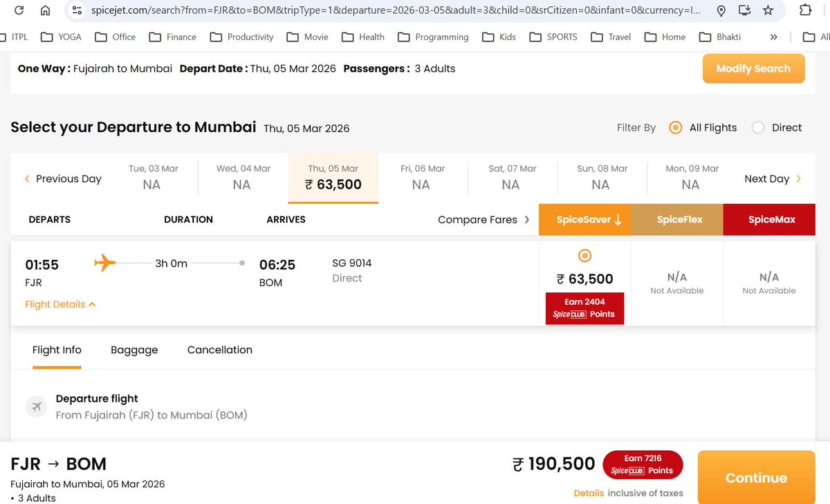The image size is (830, 504).
Task: Open fare Details link near inclusive of taxes
Action: (589, 493)
